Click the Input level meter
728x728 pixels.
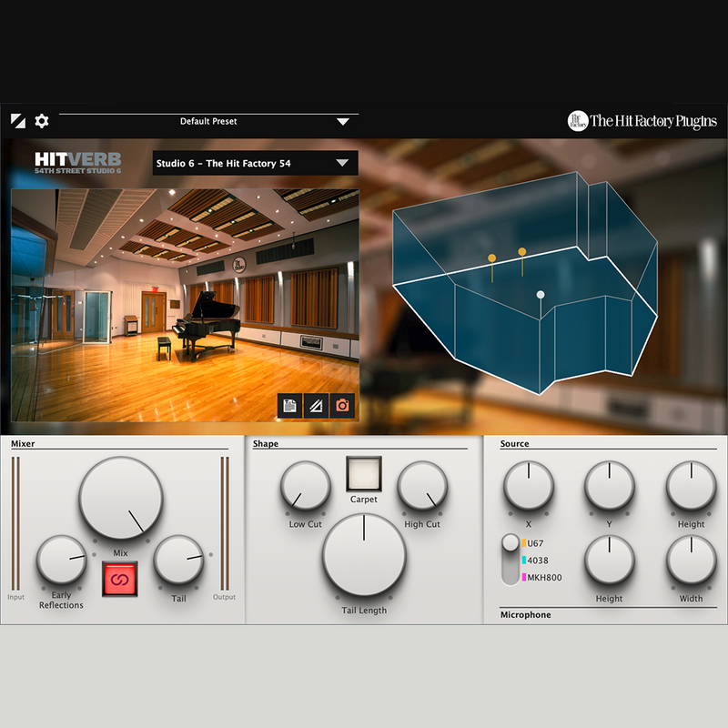pyautogui.click(x=15, y=523)
